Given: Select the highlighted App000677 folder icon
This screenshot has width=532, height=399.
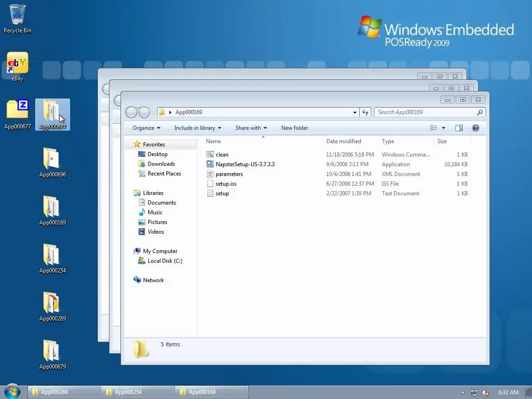Looking at the screenshot, I should point(52,115).
